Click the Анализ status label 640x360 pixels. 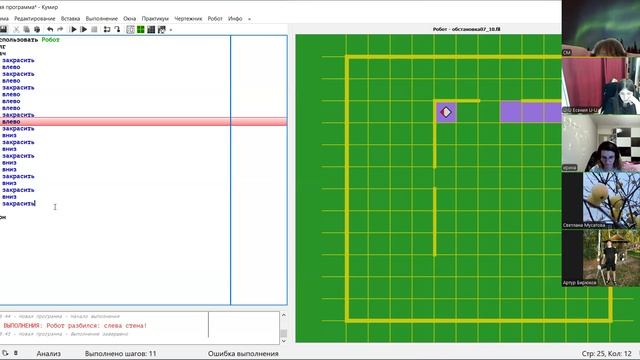(49, 353)
